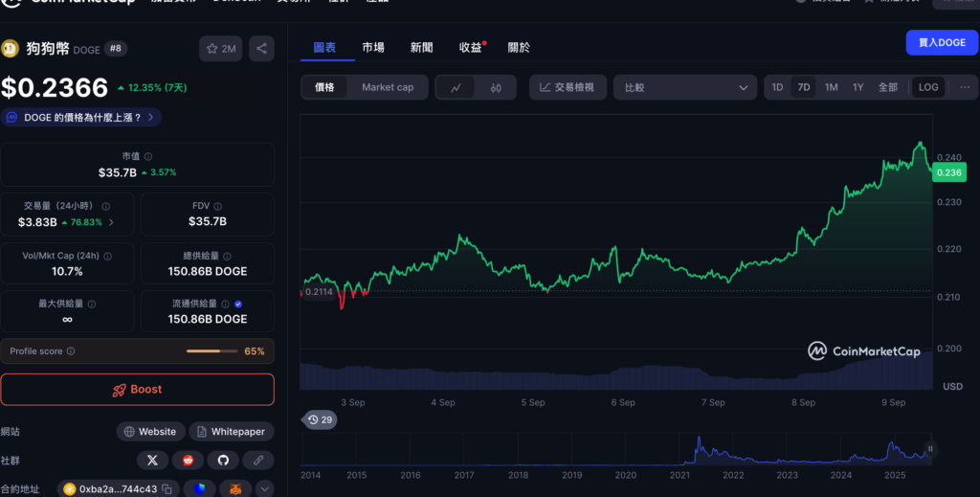Show info for Vol/Mkt Cap (24h)

pyautogui.click(x=107, y=257)
